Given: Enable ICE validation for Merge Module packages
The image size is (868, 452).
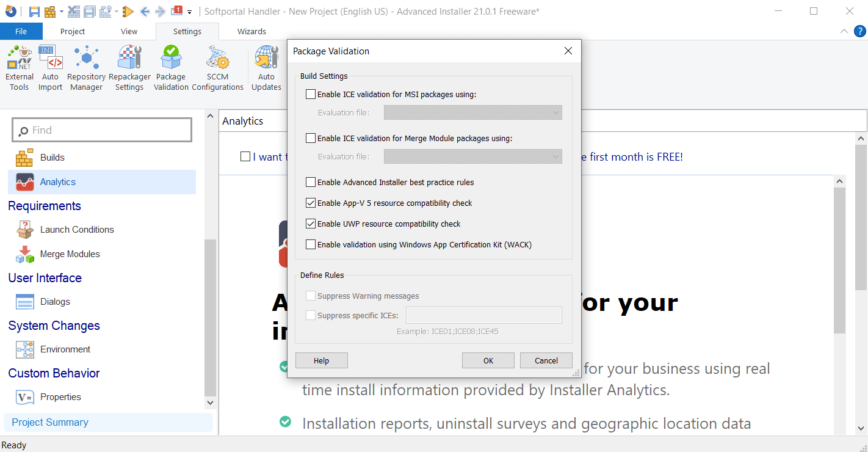Looking at the screenshot, I should coord(311,138).
